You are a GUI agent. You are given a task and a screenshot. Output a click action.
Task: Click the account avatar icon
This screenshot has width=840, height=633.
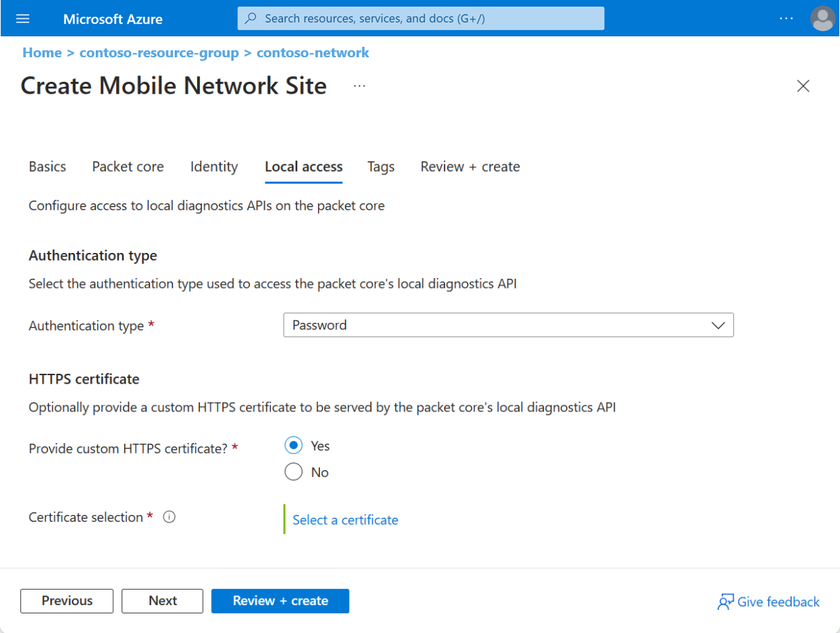[x=823, y=18]
